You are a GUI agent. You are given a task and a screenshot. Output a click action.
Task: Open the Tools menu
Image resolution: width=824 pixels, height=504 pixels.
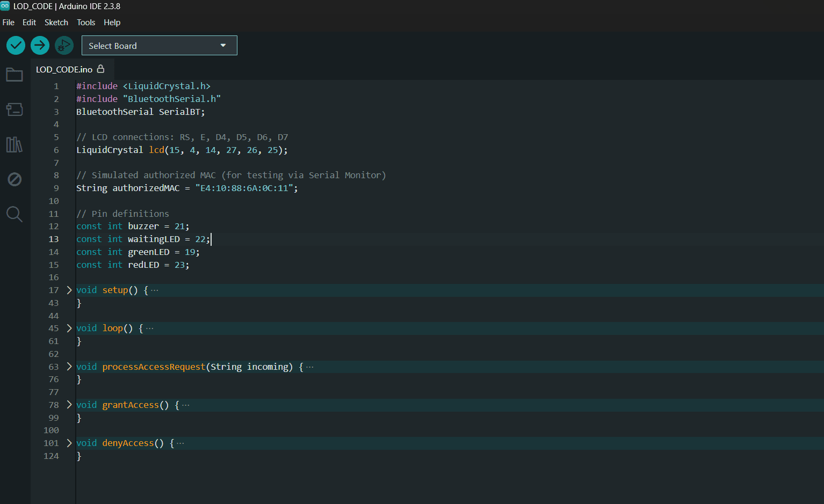[86, 23]
